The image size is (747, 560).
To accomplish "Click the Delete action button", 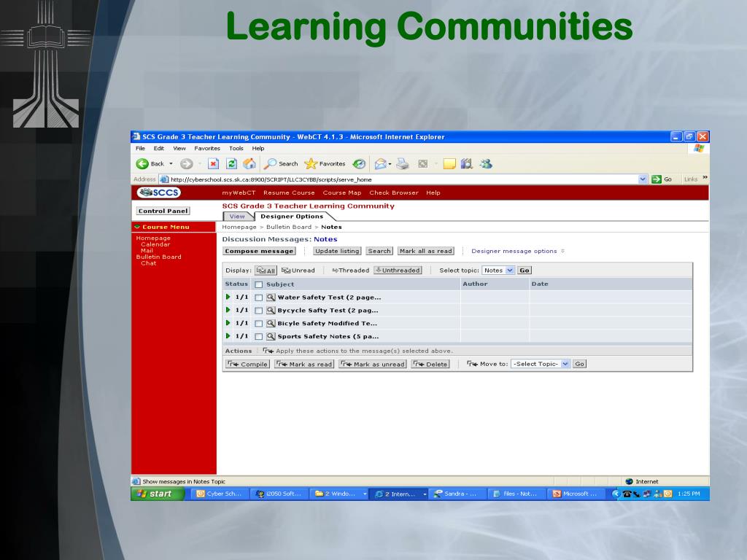I will coord(430,365).
